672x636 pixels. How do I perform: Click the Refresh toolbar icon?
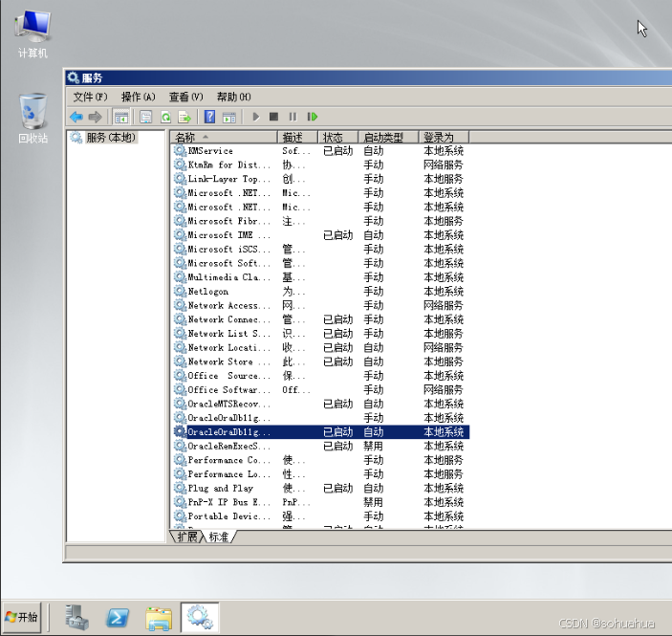(x=165, y=117)
